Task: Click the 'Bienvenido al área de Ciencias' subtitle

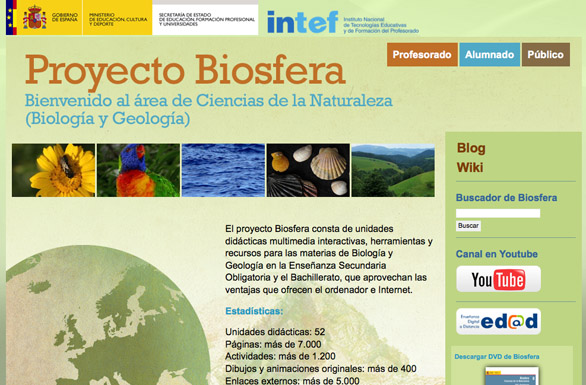Action: (209, 110)
